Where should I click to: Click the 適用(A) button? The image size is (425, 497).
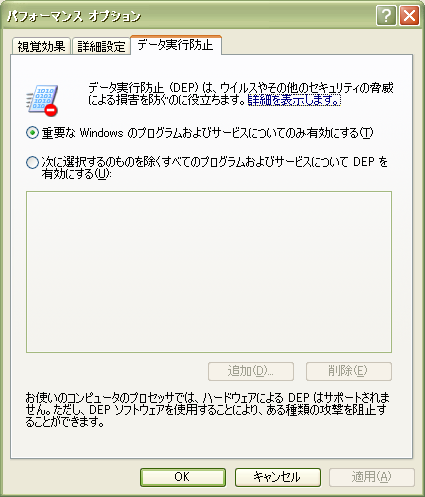click(372, 477)
